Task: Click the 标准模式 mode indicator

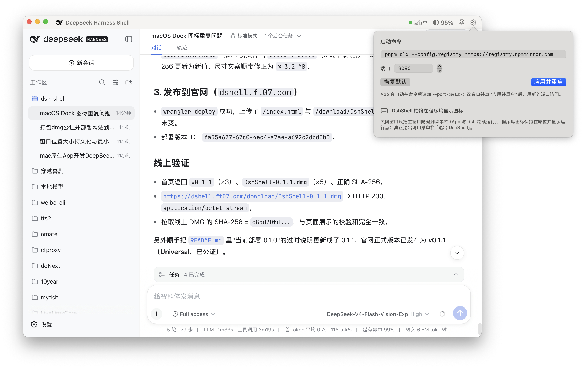Action: pyautogui.click(x=244, y=36)
